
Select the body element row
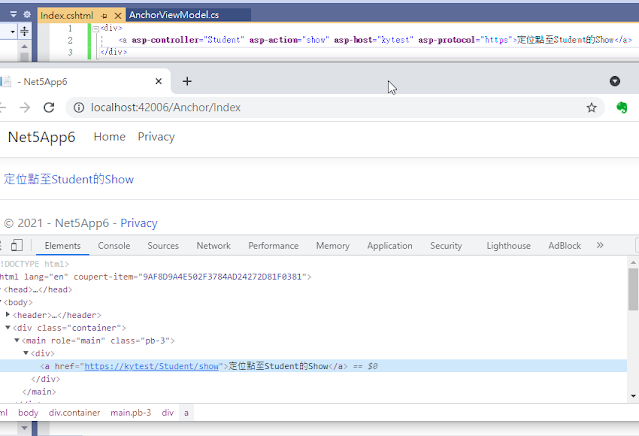coord(313,302)
